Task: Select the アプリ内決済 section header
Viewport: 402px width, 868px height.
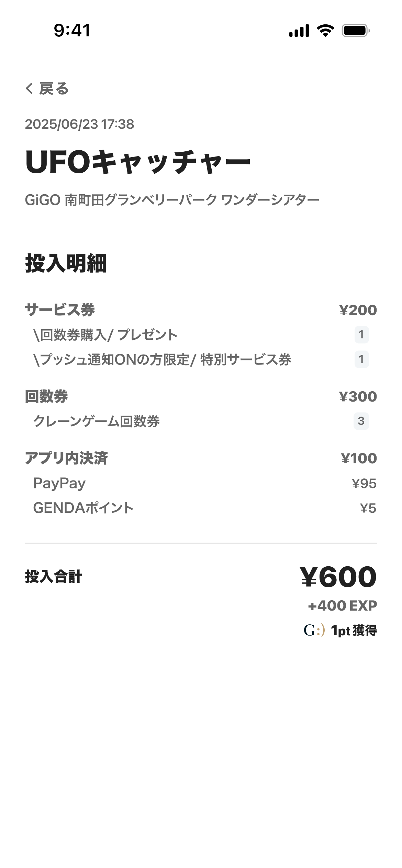Action: tap(66, 458)
